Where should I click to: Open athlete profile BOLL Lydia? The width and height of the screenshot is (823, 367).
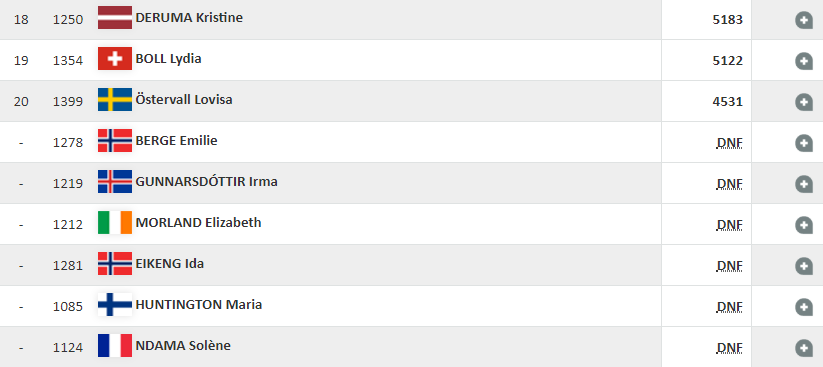click(x=168, y=58)
